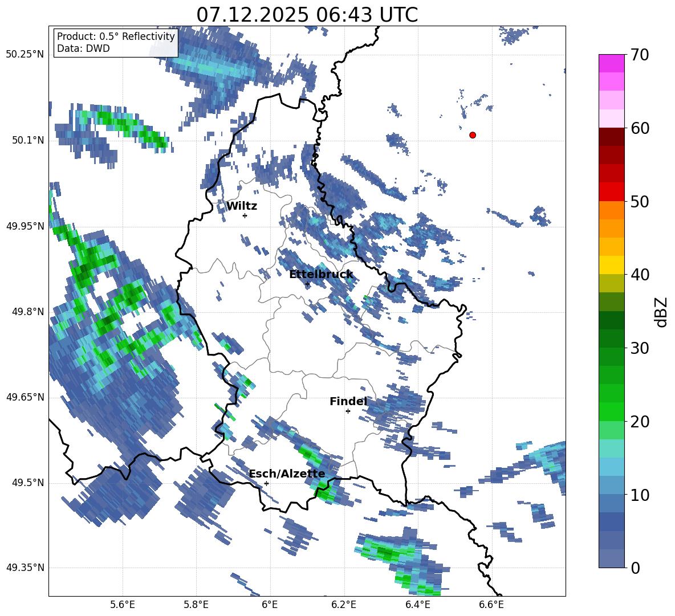The height and width of the screenshot is (616, 675).
Task: Click the 49.95°N latitude label
Action: click(25, 226)
